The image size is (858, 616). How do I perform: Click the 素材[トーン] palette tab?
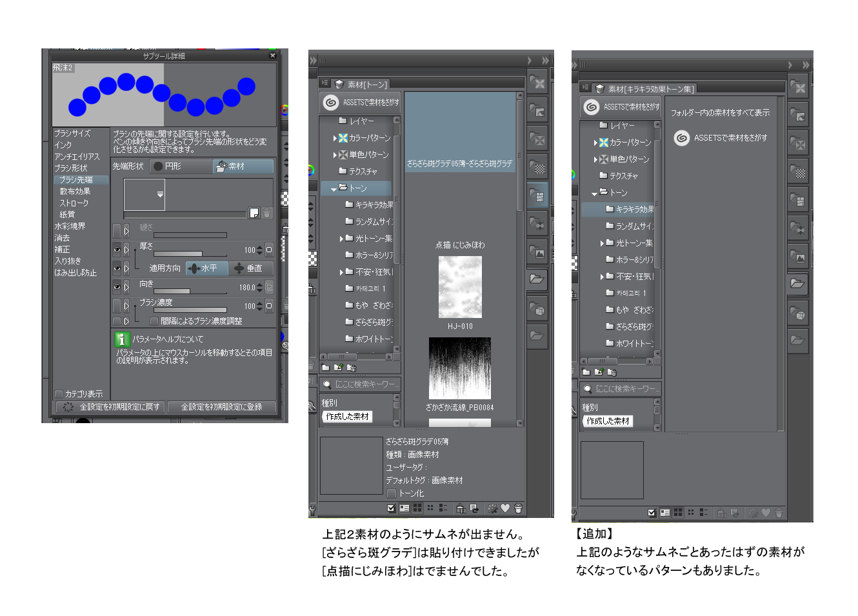coord(361,84)
